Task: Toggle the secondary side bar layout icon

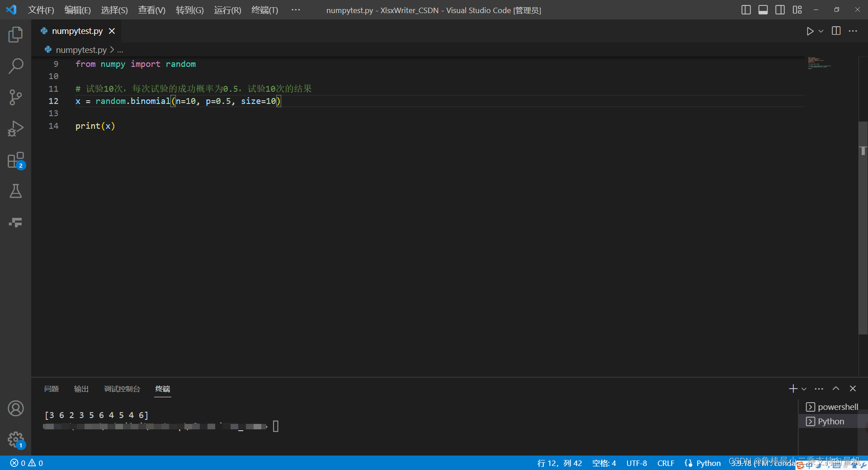Action: 780,10
